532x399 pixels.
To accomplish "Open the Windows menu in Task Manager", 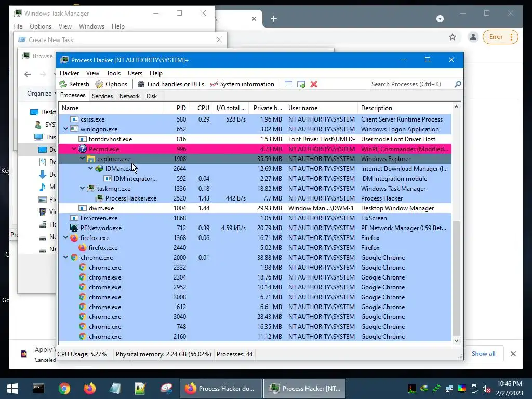I will pos(91,26).
